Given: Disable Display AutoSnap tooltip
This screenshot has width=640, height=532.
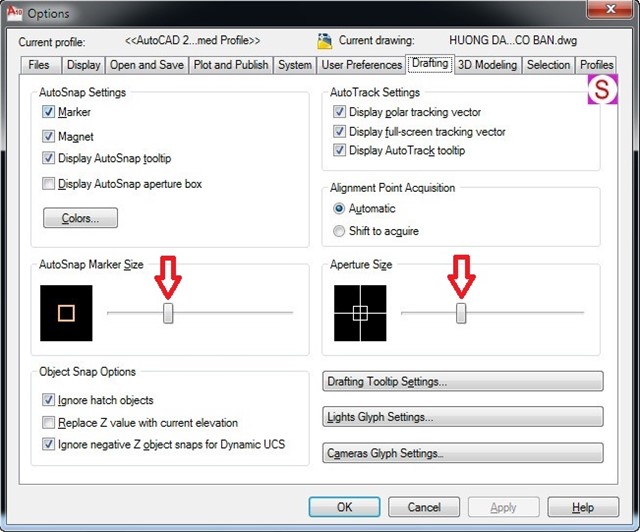Looking at the screenshot, I should point(48,158).
